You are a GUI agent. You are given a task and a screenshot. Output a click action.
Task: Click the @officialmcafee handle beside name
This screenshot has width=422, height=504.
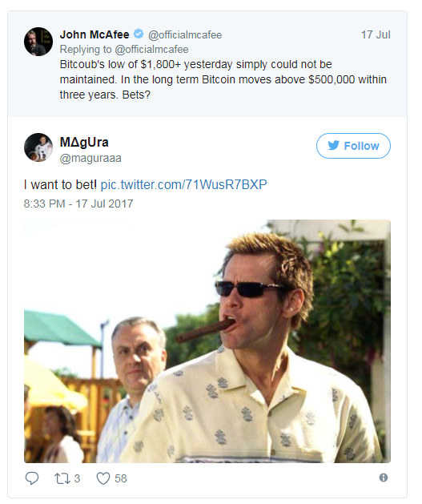185,34
